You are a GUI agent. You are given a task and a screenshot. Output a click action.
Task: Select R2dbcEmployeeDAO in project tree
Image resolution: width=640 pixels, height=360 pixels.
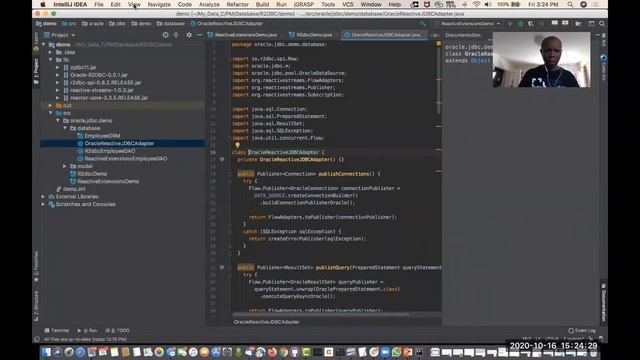point(109,151)
